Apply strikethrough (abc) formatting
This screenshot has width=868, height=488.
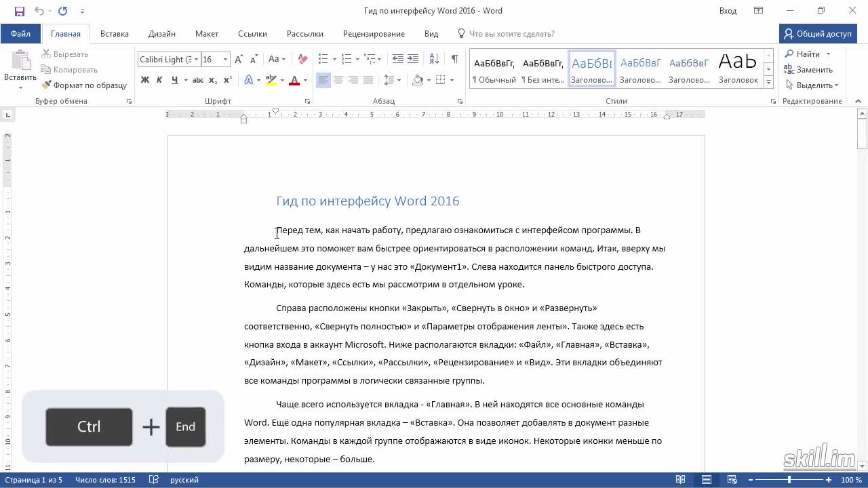(x=197, y=80)
